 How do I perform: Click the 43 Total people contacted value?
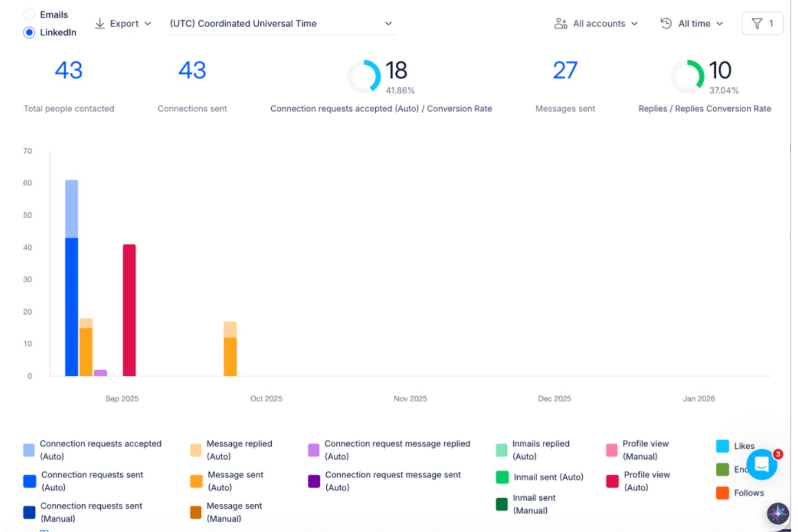click(68, 70)
